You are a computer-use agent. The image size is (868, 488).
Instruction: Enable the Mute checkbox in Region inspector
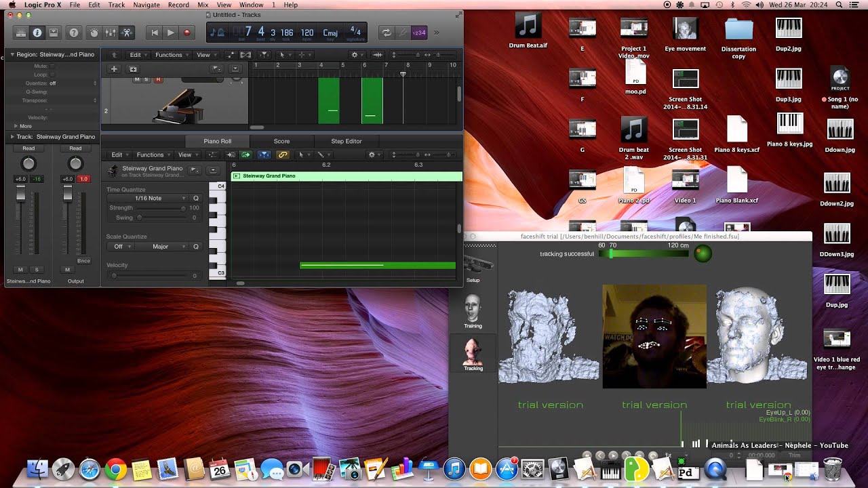click(x=52, y=66)
